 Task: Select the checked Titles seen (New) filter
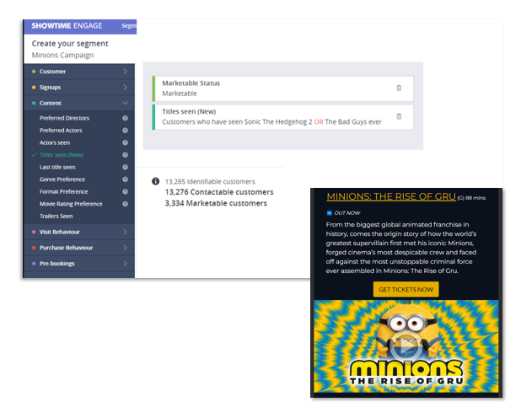[x=62, y=155]
